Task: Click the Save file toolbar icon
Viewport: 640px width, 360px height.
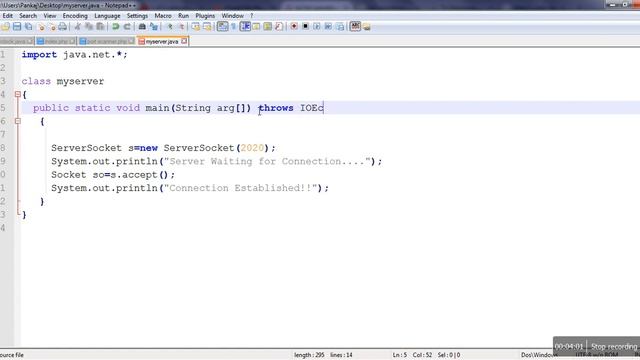Action: click(x=17, y=27)
